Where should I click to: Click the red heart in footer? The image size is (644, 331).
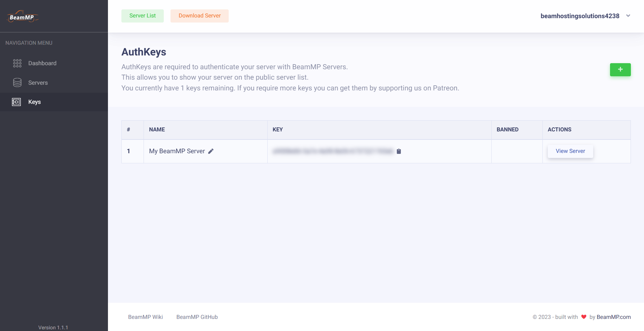pyautogui.click(x=584, y=317)
